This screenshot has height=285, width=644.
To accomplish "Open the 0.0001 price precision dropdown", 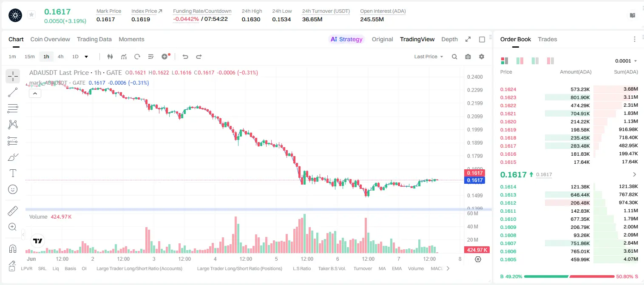I will [626, 61].
